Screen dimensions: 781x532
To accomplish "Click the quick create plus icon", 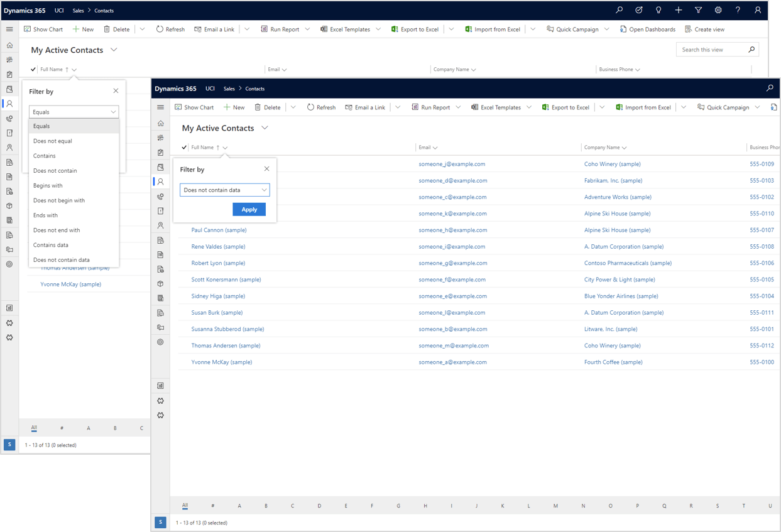I will click(679, 10).
